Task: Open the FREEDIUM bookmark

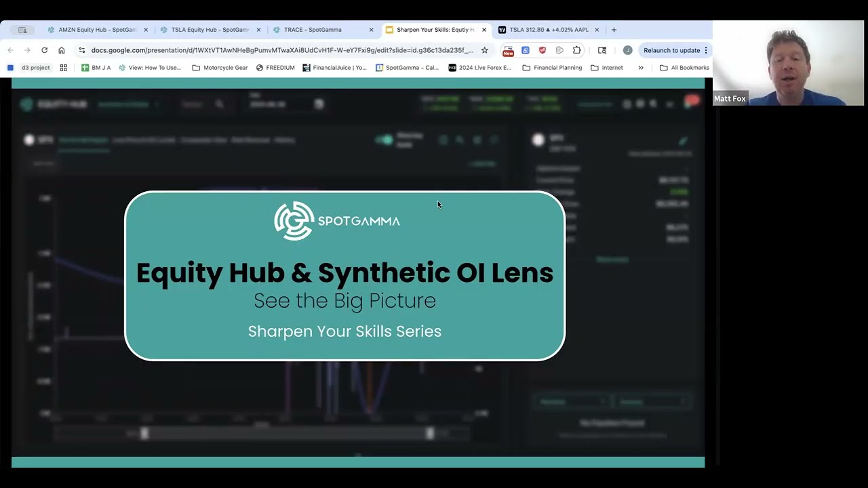Action: click(275, 68)
